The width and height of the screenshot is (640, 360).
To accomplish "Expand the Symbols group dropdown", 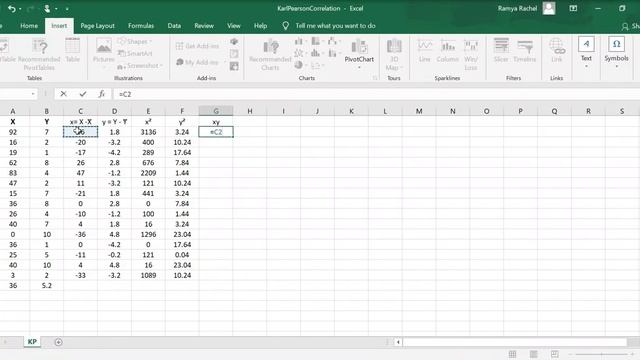I will coord(616,66).
